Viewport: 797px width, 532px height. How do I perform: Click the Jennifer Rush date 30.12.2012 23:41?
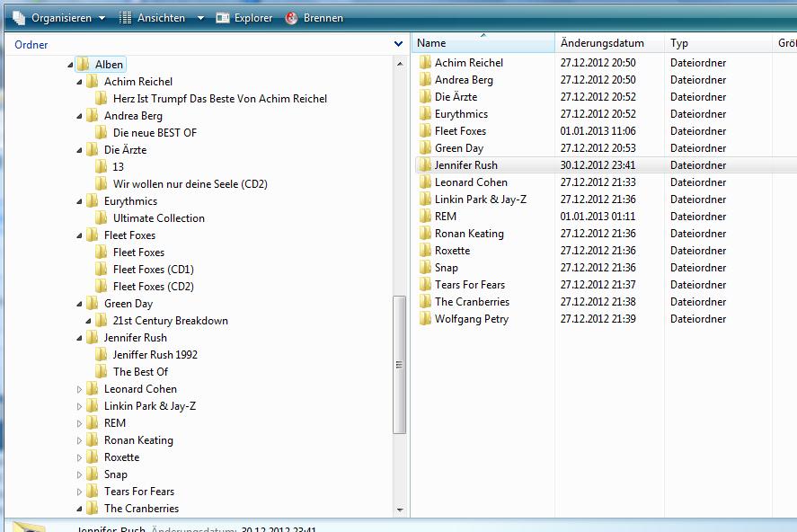coord(598,165)
